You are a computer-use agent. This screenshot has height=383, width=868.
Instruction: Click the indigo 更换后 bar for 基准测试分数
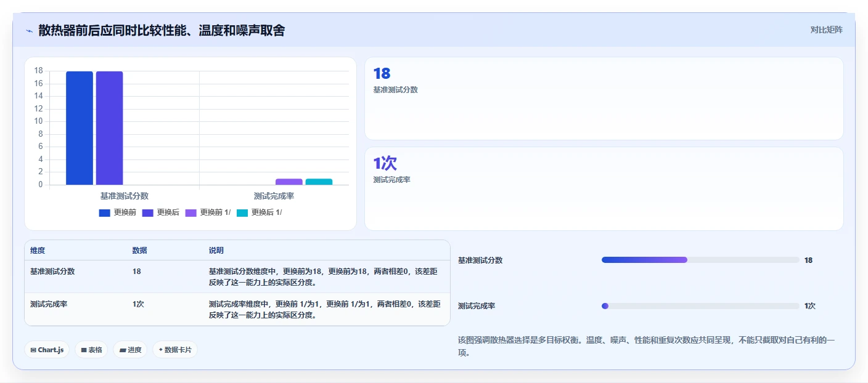click(109, 128)
